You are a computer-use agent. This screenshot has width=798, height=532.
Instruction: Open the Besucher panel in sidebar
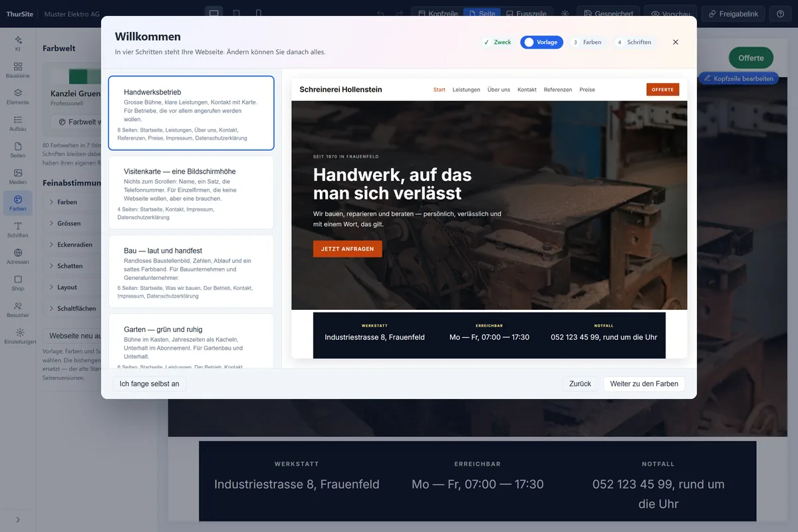(x=18, y=310)
